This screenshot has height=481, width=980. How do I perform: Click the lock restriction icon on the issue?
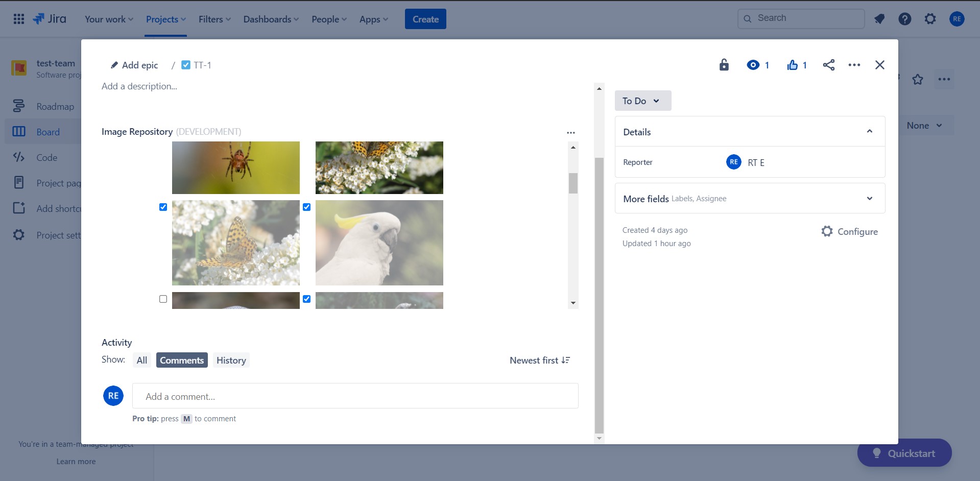(x=724, y=65)
